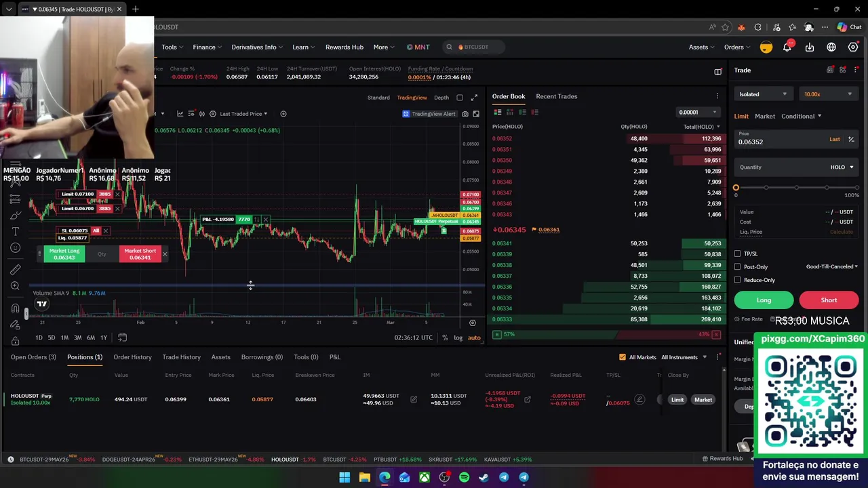Screen dimensions: 868x488
Task: Toggle the TradingView Alert button
Action: (429, 114)
